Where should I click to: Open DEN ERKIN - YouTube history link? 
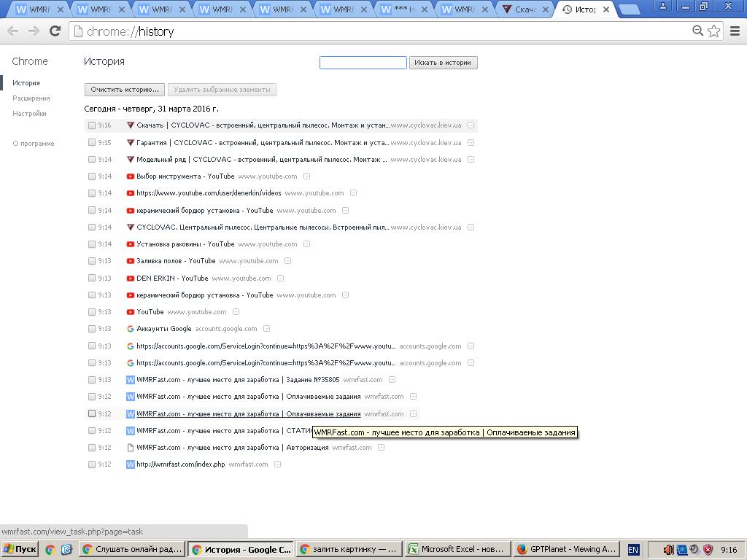pyautogui.click(x=172, y=278)
